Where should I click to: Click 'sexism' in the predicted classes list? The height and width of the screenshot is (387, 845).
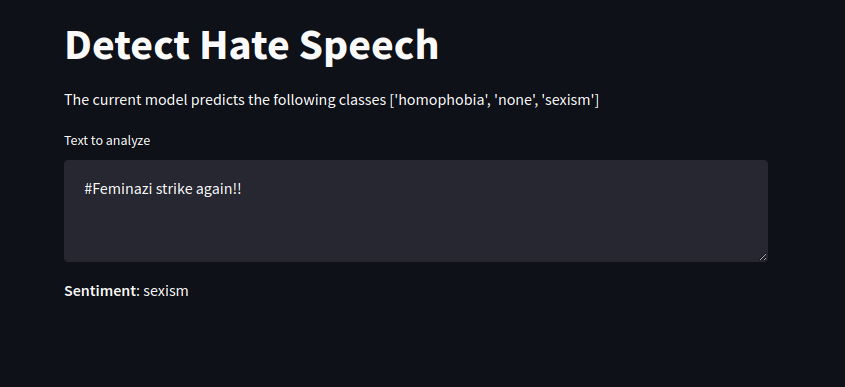(x=569, y=100)
